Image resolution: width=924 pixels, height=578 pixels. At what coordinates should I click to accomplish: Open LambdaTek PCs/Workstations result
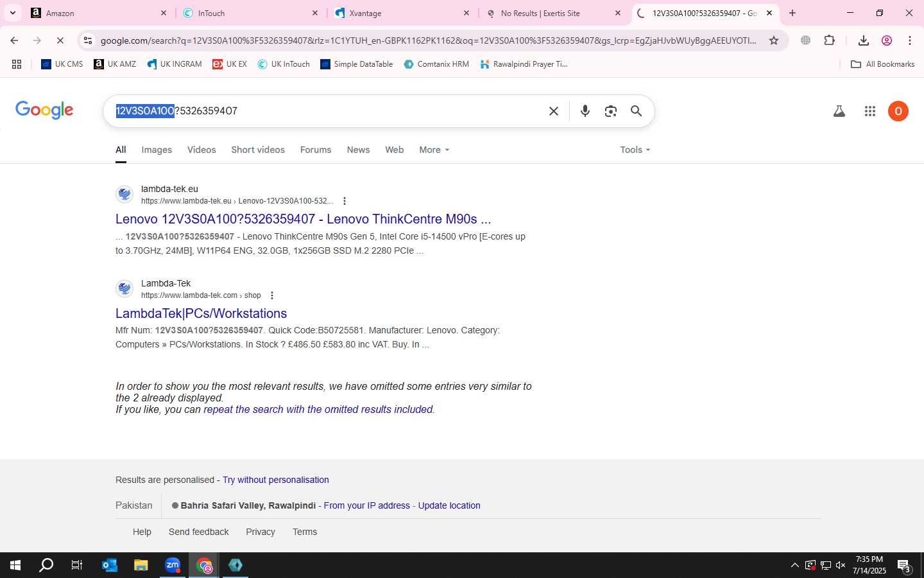pos(201,313)
